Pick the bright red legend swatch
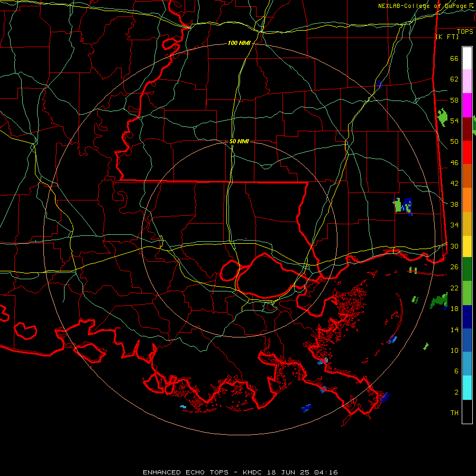The image size is (476, 476). point(467,152)
